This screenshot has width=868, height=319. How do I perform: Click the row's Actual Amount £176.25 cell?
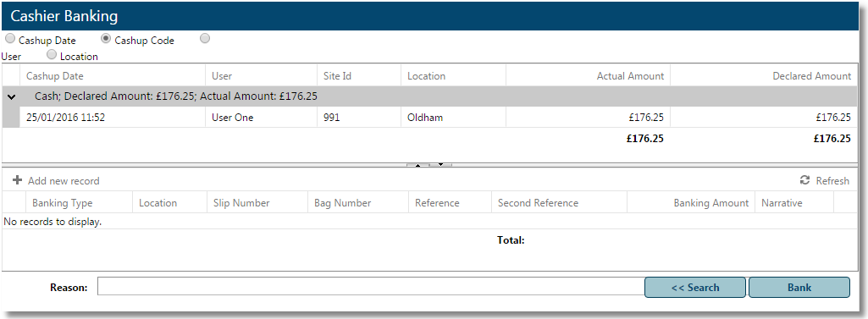point(588,118)
